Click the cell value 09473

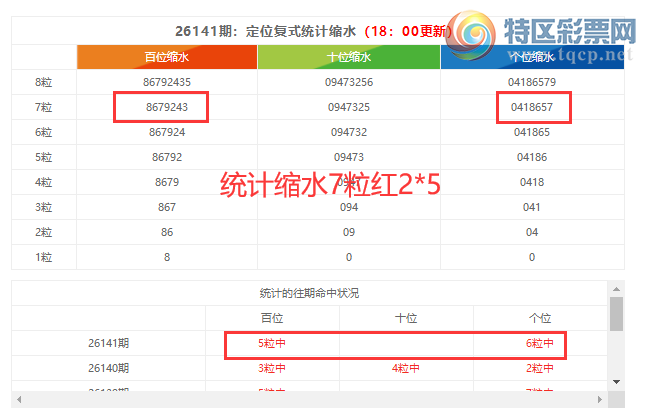pyautogui.click(x=349, y=157)
